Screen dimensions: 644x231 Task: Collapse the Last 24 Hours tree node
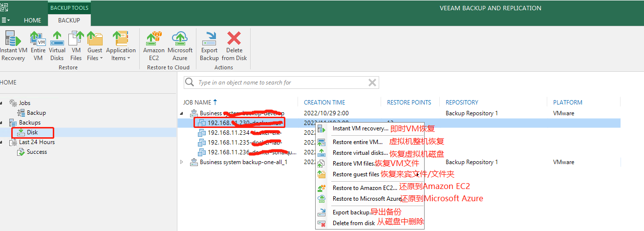pyautogui.click(x=1, y=142)
